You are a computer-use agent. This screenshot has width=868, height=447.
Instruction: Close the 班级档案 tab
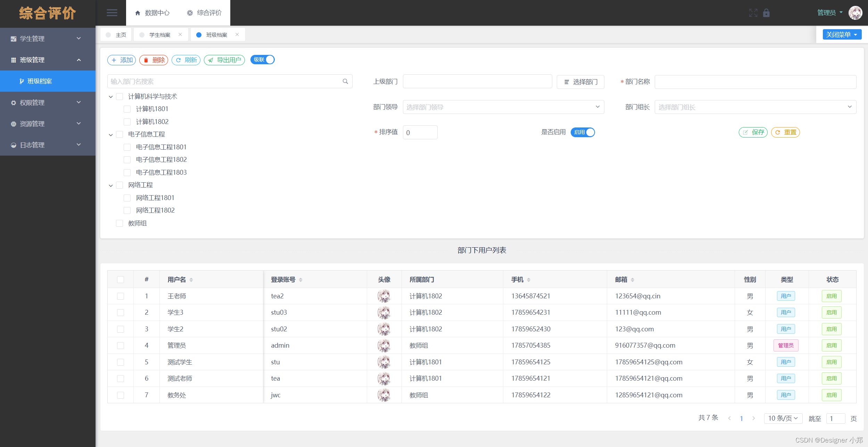click(237, 34)
